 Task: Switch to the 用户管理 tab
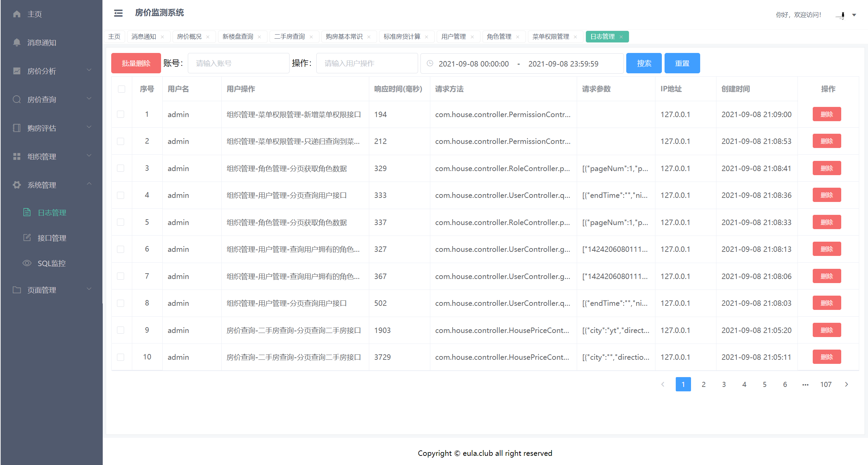tap(453, 37)
